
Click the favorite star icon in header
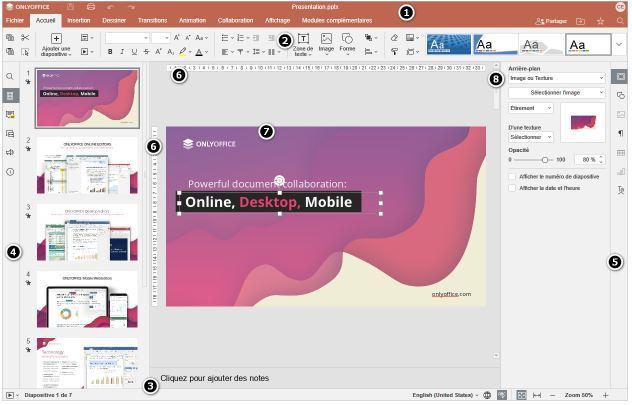(601, 21)
